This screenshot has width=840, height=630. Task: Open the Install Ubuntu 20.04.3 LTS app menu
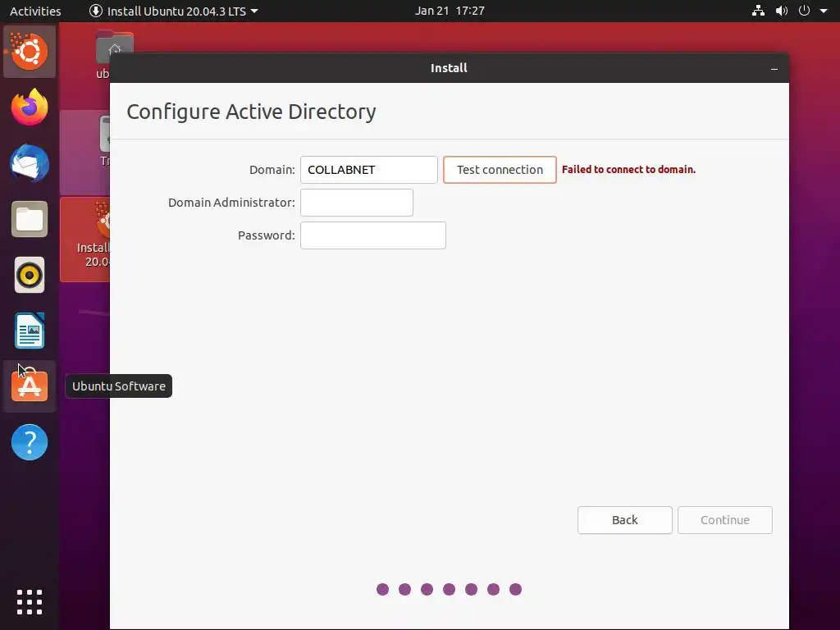(173, 11)
